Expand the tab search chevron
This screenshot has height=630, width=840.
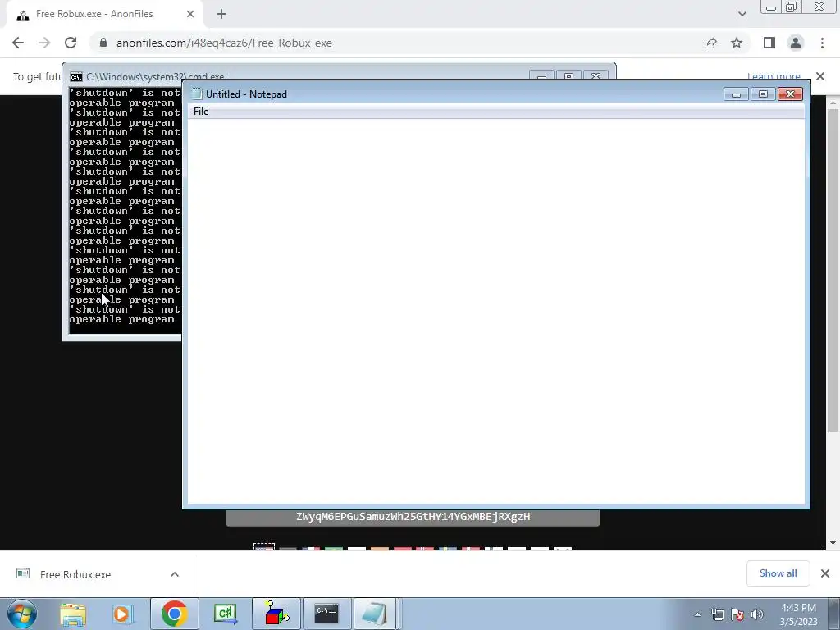click(742, 14)
